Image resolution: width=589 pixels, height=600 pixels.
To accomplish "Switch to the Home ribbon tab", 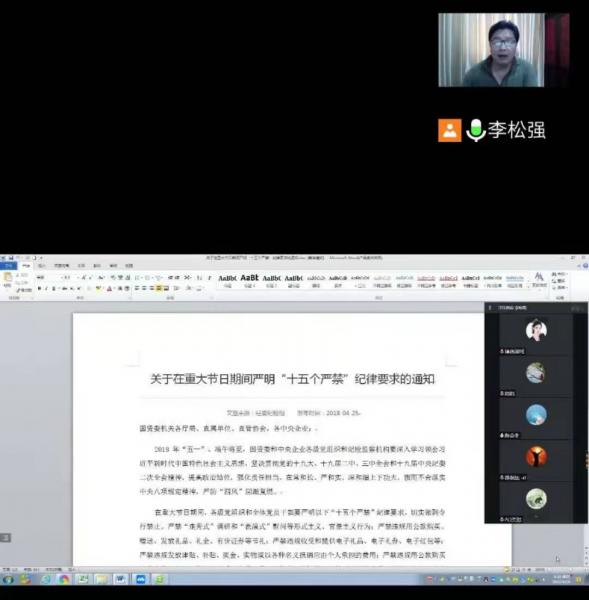I will click(26, 266).
